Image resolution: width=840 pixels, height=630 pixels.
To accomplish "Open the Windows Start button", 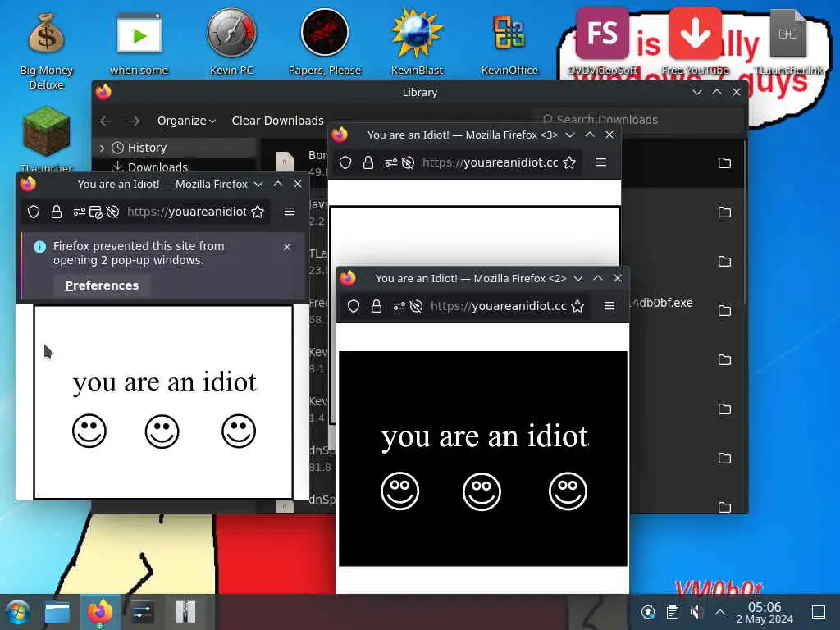I will click(18, 612).
